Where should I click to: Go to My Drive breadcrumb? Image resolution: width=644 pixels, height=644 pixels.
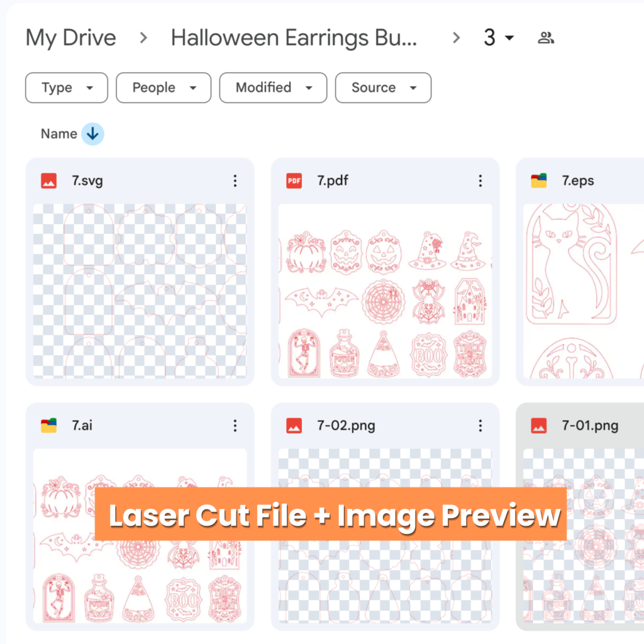(71, 38)
